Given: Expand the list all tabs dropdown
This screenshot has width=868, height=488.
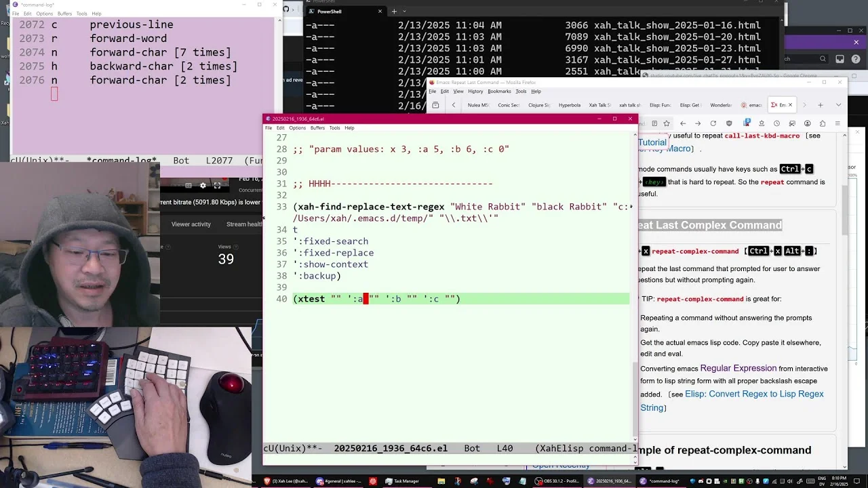Looking at the screenshot, I should click(x=838, y=105).
